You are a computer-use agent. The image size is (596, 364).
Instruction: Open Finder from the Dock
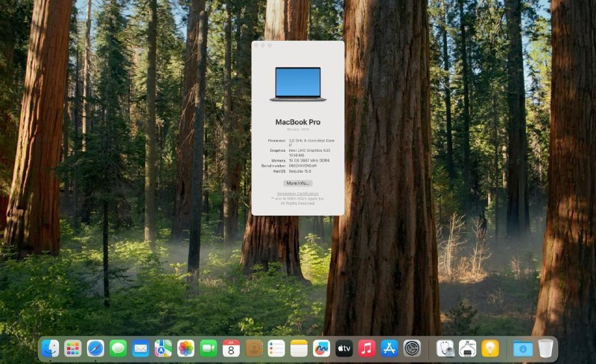point(50,348)
